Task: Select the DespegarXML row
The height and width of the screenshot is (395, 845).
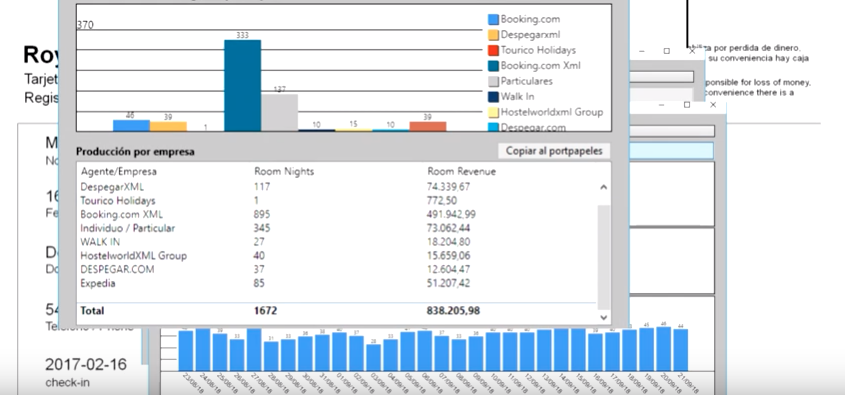Action: pyautogui.click(x=337, y=187)
